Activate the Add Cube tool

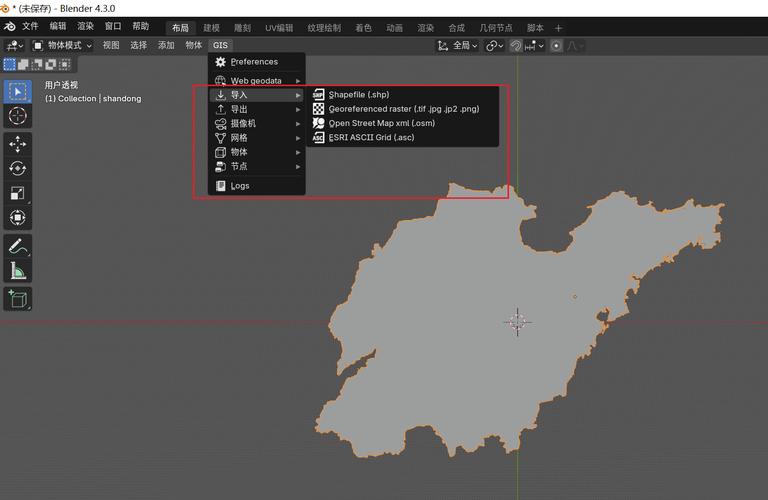(18, 299)
